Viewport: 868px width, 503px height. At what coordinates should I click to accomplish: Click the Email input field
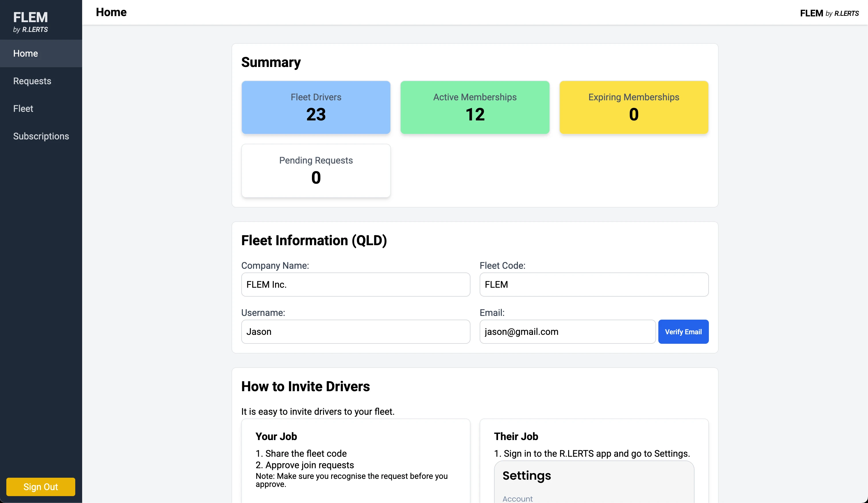point(567,332)
